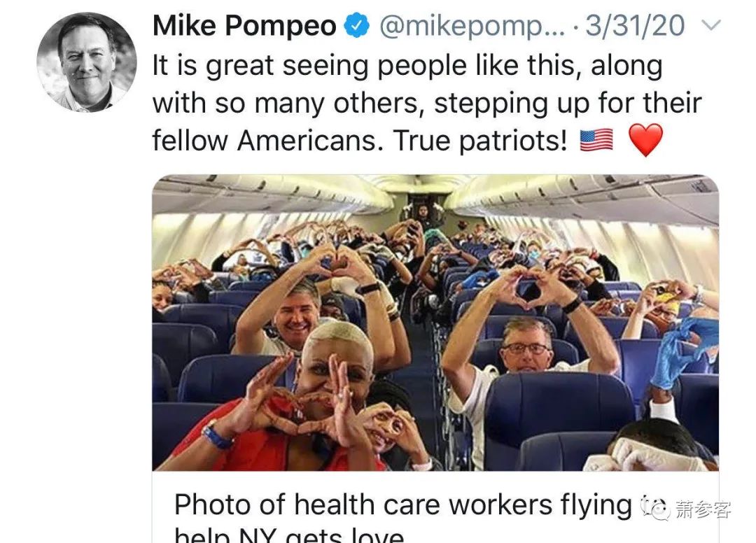Click the person standing at aisle end
The height and width of the screenshot is (543, 756).
[x=423, y=216]
